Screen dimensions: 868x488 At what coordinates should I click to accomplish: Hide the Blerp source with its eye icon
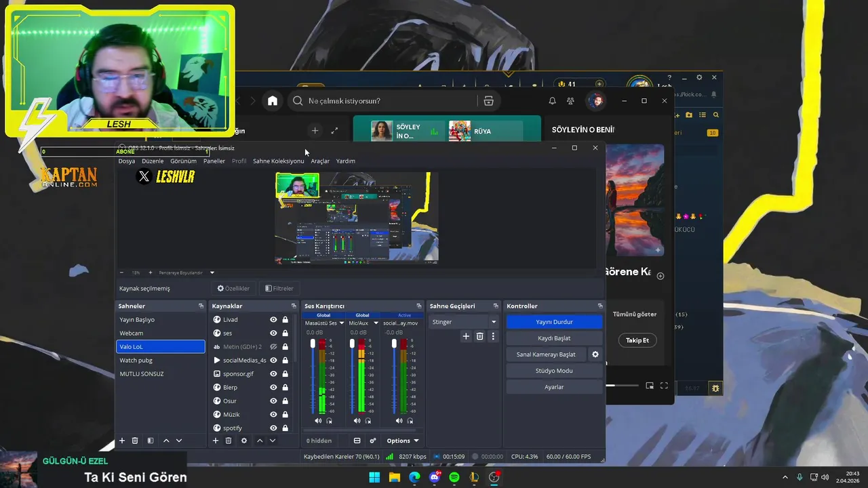coord(273,388)
